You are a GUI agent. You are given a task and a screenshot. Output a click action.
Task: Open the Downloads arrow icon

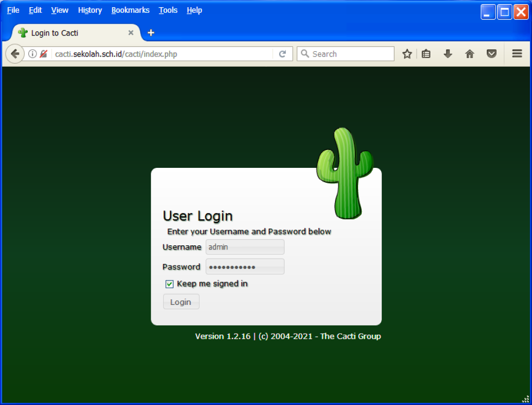(x=448, y=54)
